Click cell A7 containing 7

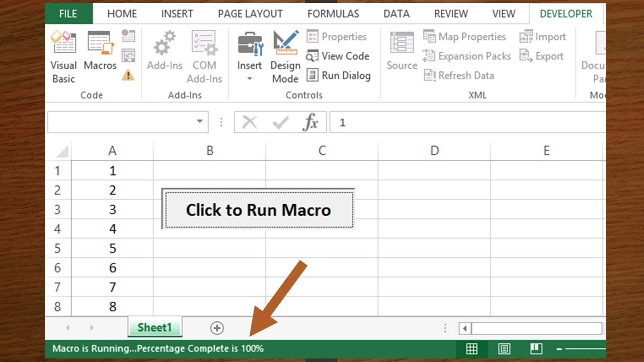(x=112, y=287)
